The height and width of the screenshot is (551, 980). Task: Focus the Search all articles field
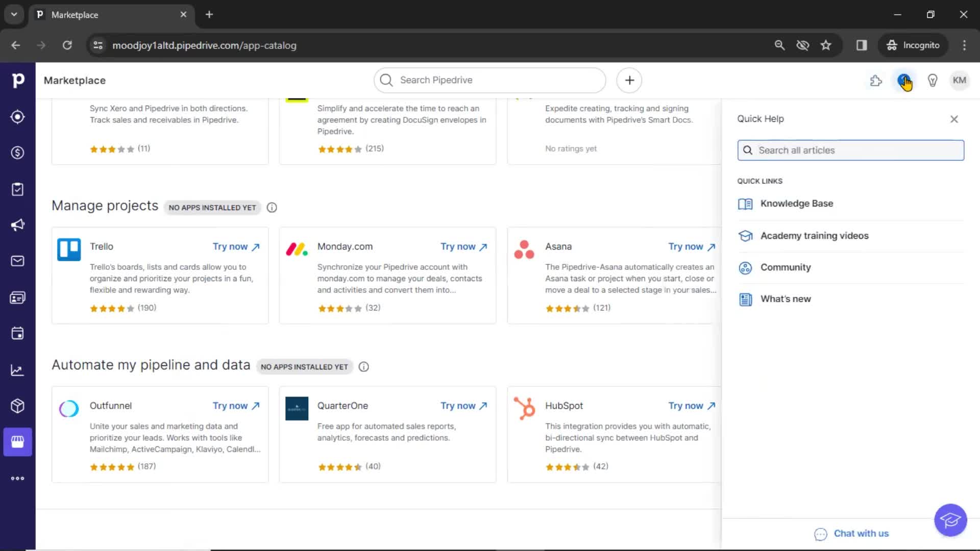(850, 150)
